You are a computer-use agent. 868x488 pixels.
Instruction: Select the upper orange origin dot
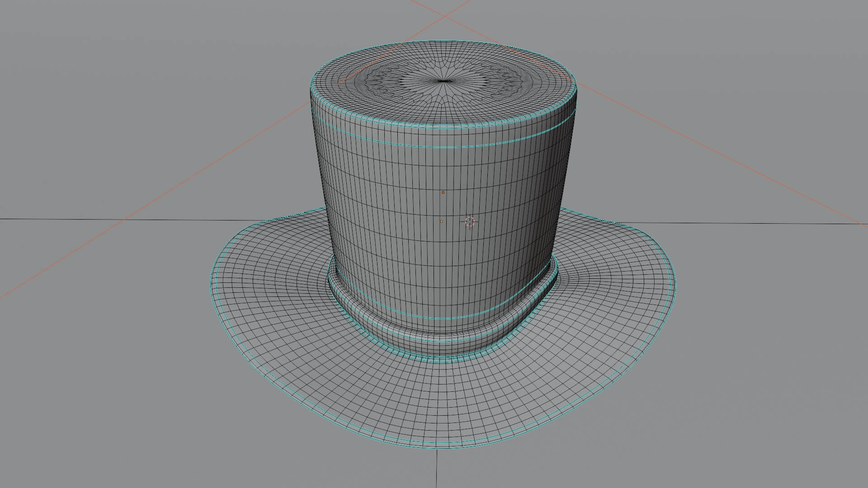(443, 192)
